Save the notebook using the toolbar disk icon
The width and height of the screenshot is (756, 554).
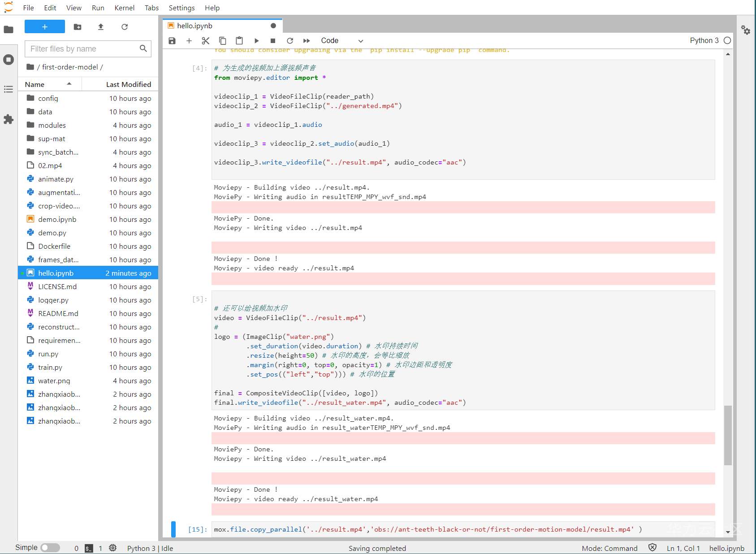click(172, 41)
